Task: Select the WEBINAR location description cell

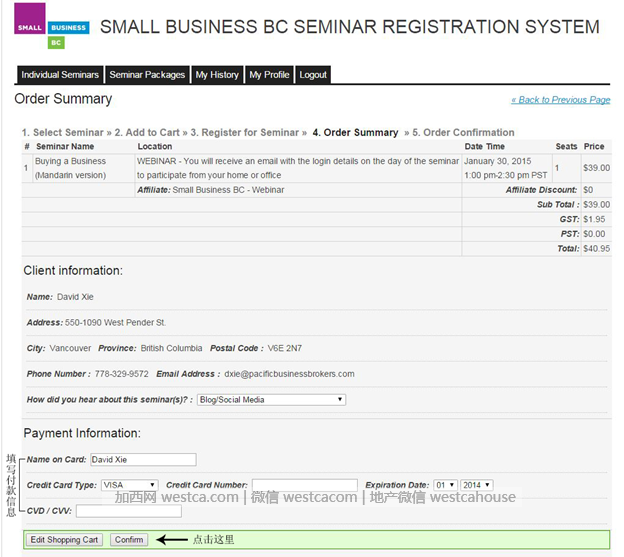Action: click(298, 168)
